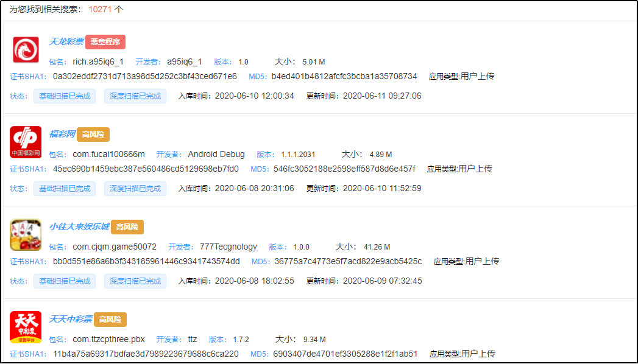
Task: Select package name com.cjqm.game50072
Action: 115,247
